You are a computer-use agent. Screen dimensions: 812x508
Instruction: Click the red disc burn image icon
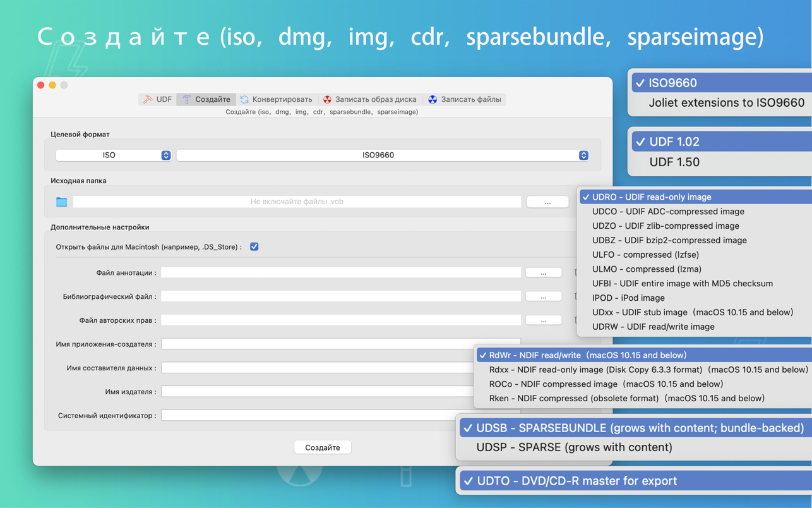click(x=327, y=99)
